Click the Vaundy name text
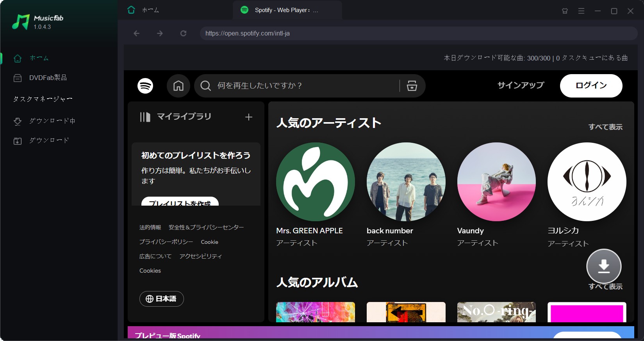Viewport: 644px width, 341px height. point(470,231)
